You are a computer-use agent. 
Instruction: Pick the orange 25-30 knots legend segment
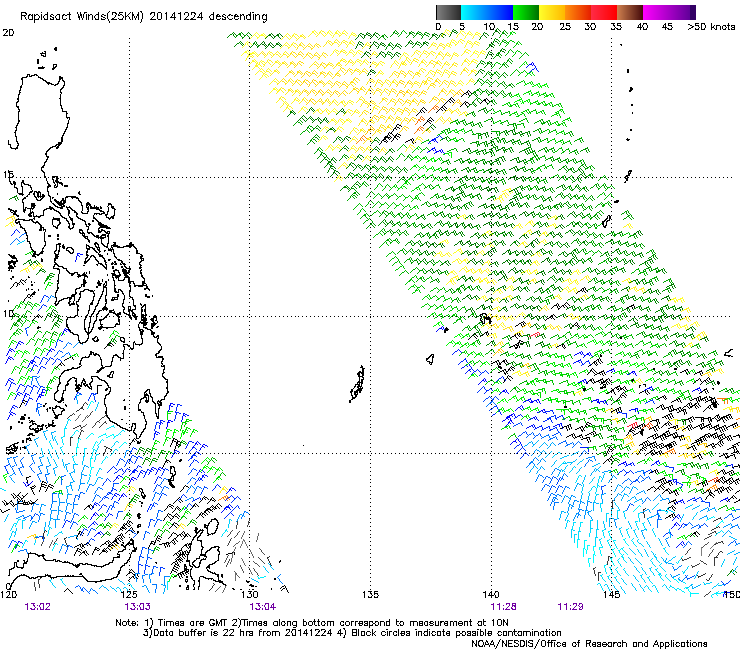click(578, 12)
